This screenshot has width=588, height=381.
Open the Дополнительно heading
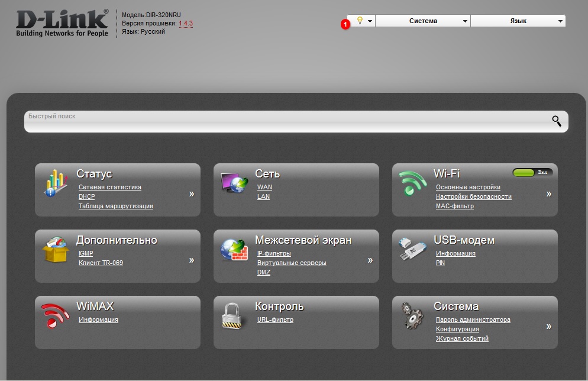click(x=117, y=240)
